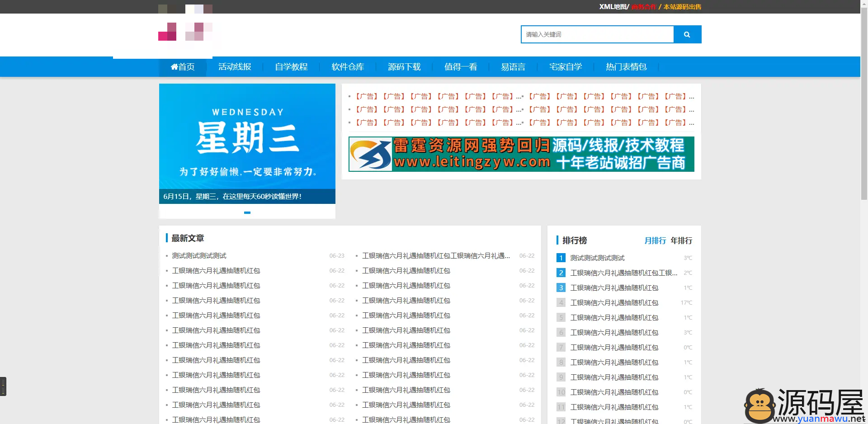
Task: Open the 源码下载 menu item
Action: coord(404,67)
